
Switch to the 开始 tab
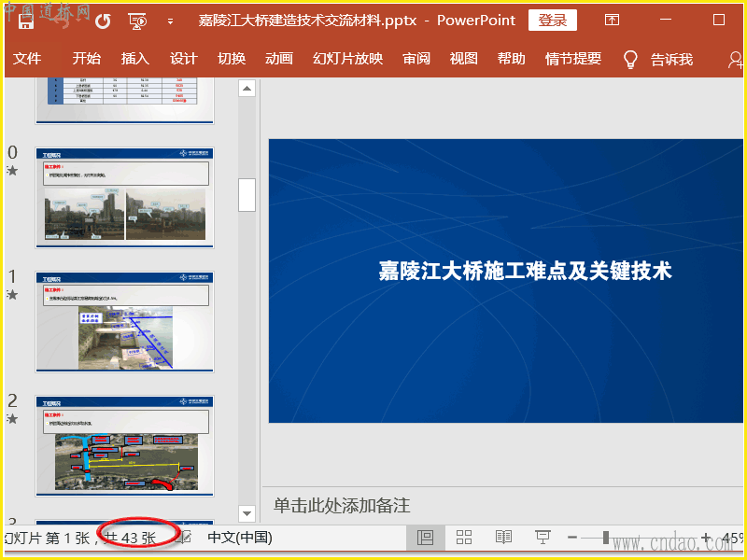(87, 59)
